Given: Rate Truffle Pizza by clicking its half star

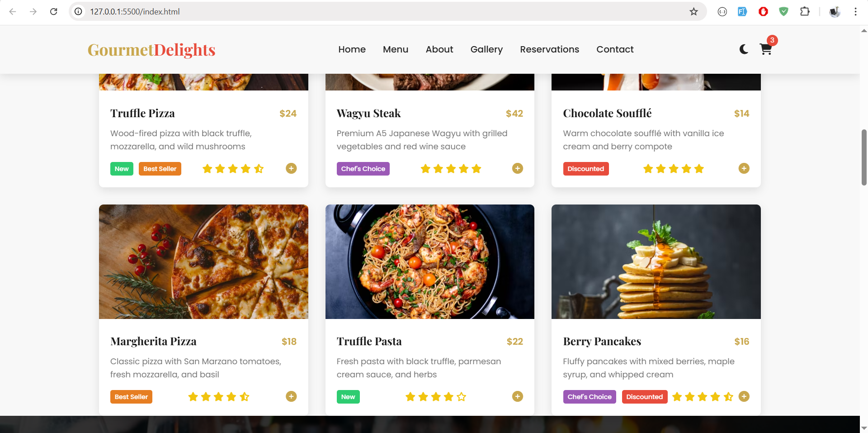Looking at the screenshot, I should tap(259, 168).
